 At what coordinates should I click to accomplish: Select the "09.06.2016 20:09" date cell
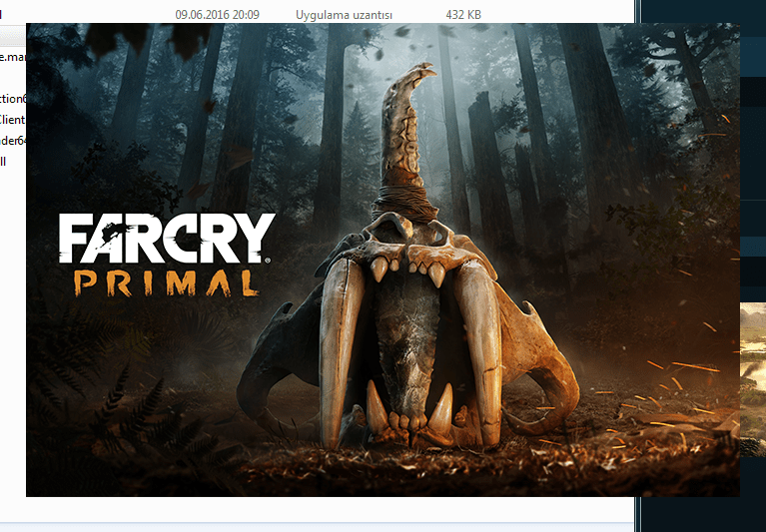click(x=217, y=15)
